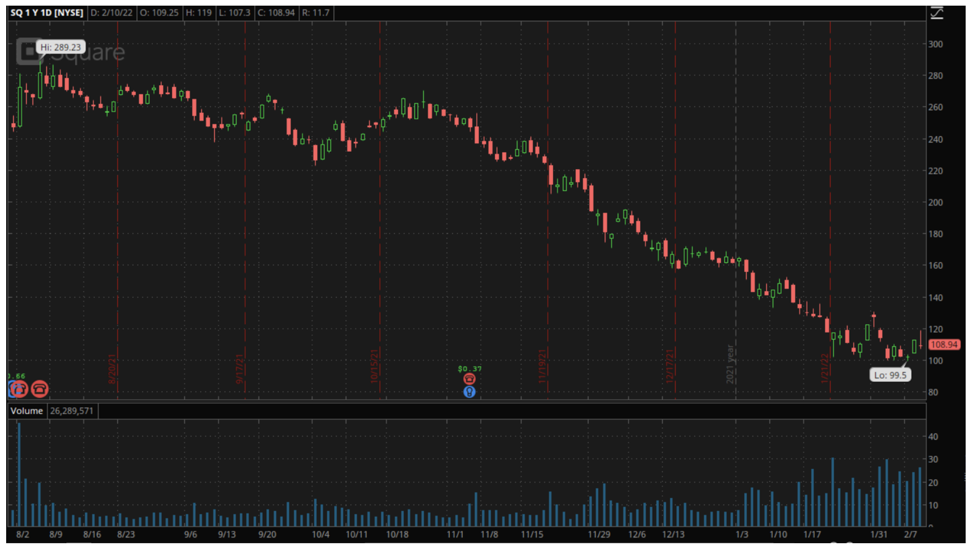This screenshot has width=980, height=555.
Task: Click the Volume study label
Action: (27, 411)
